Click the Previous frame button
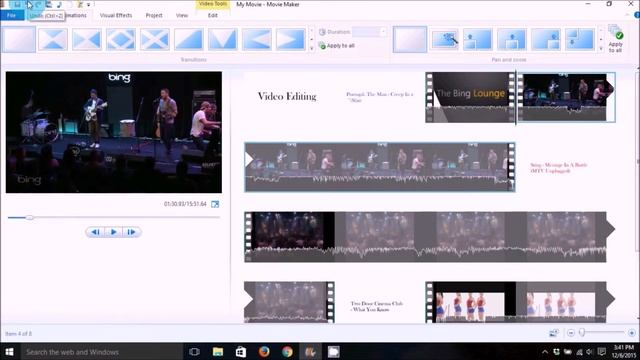The height and width of the screenshot is (360, 640). (x=96, y=232)
